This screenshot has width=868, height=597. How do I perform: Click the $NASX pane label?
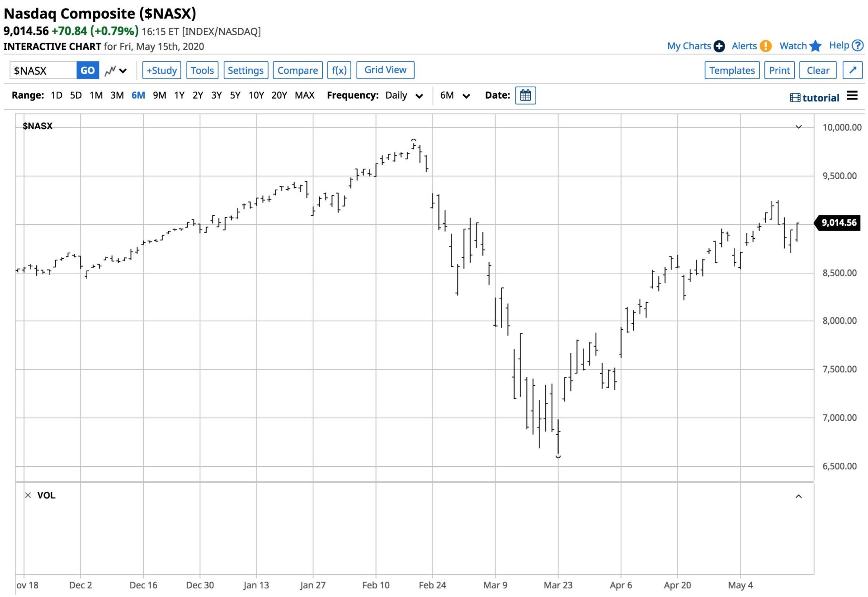click(38, 126)
